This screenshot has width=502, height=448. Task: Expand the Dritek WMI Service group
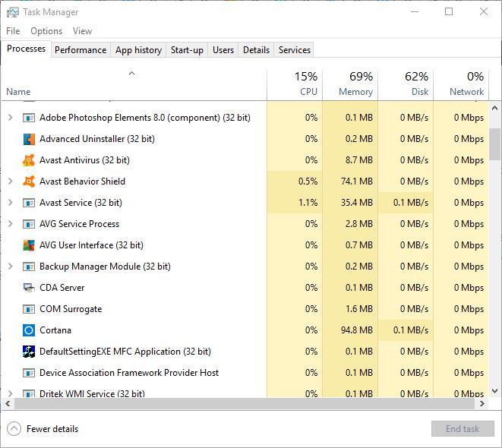coord(10,393)
